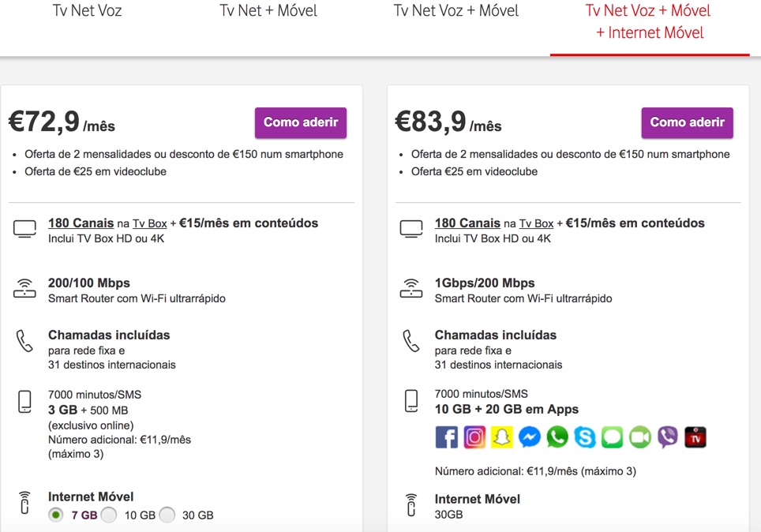Click the Facebook app icon
Screen dimensions: 761x532
click(447, 437)
